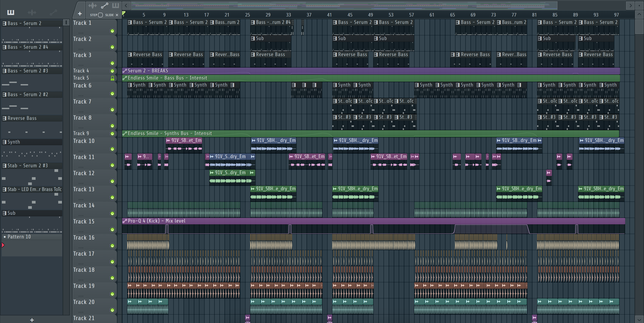Screen dimensions: 644x323
Task: Click the playhead marker at timeline start
Action: tap(123, 13)
